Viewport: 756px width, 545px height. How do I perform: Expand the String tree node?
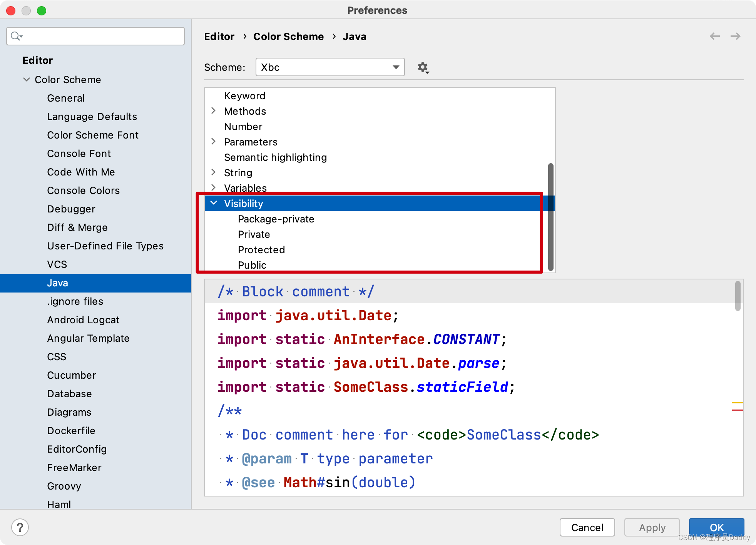(x=214, y=172)
